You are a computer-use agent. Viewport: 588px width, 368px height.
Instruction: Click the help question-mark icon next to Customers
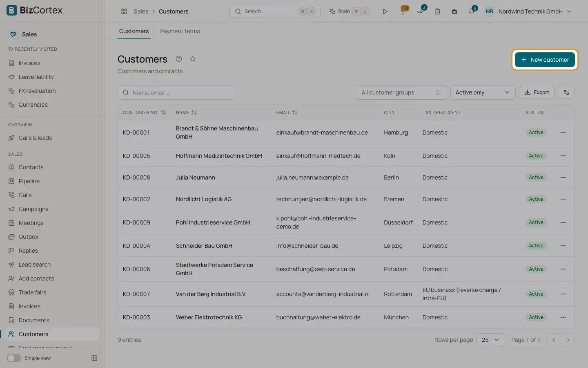(179, 59)
